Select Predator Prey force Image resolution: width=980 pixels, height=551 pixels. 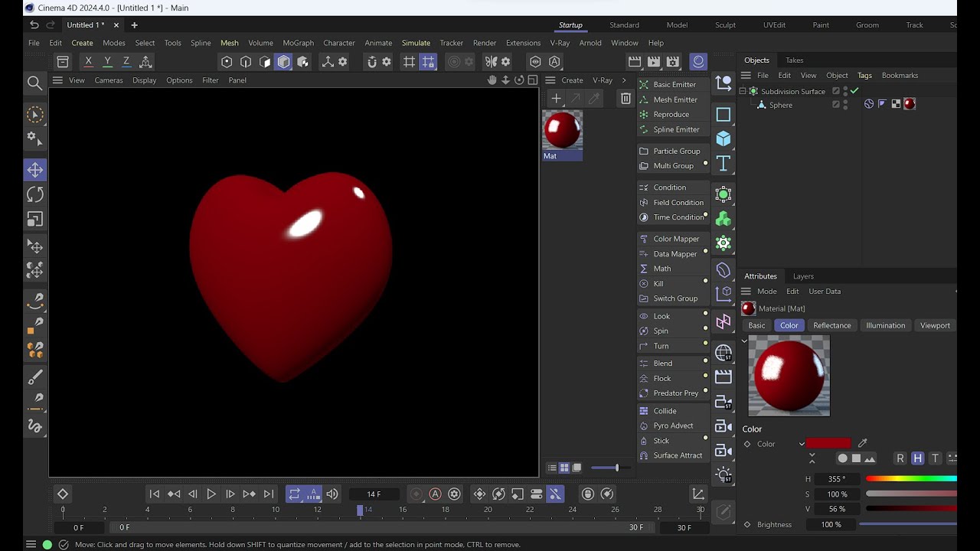(x=674, y=393)
